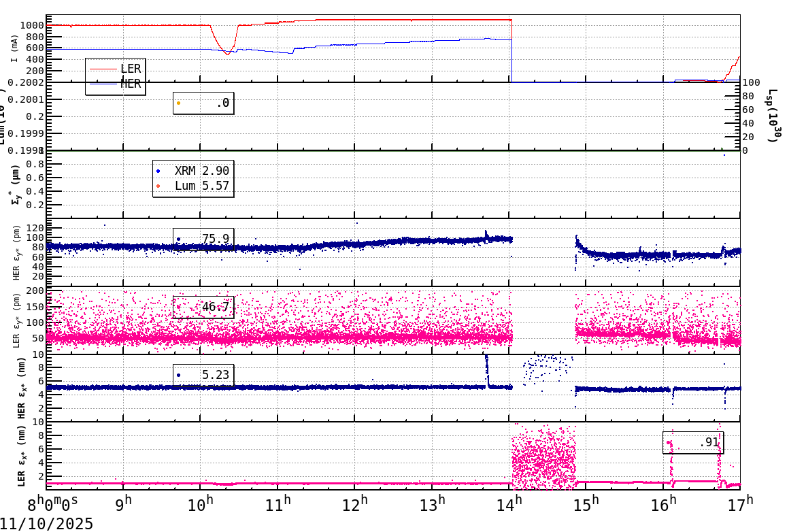The width and height of the screenshot is (789, 532).
Task: Click the 9h time axis label
Action: pyautogui.click(x=124, y=503)
